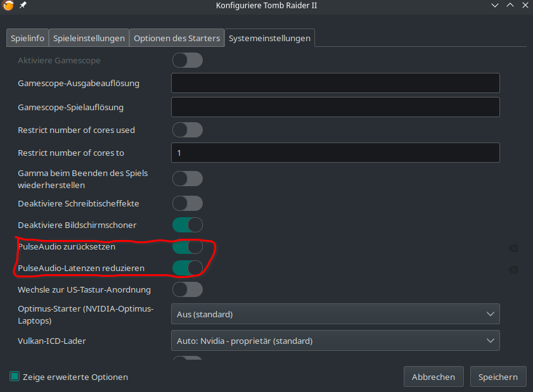Click the 'Gamescope-Ausgabeauflösung' label
Image resolution: width=533 pixels, height=392 pixels.
pos(79,83)
